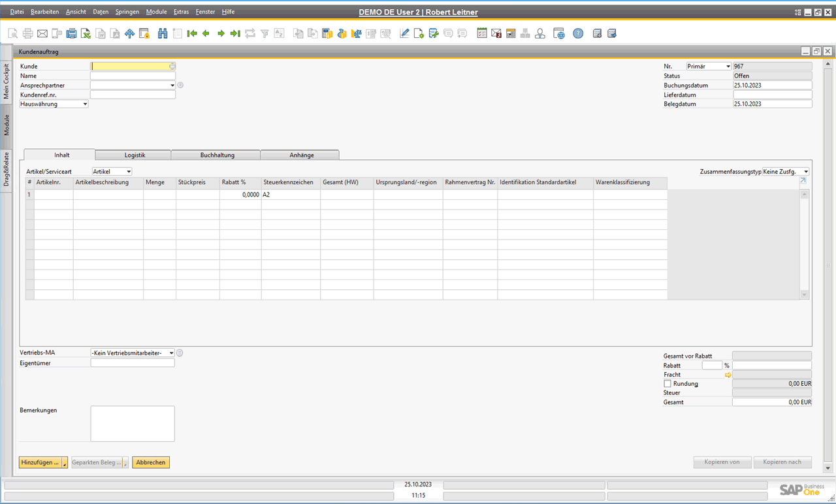Open the Ansprechpartner dropdown
Image resolution: width=836 pixels, height=504 pixels.
172,86
